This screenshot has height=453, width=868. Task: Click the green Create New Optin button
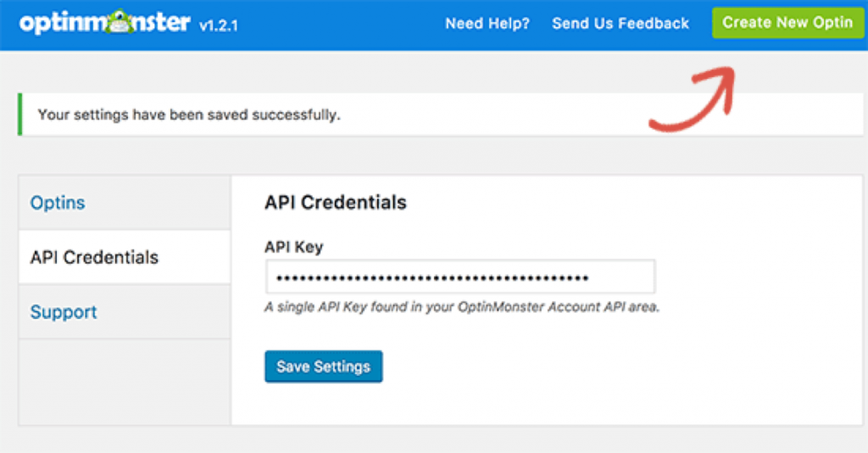pos(787,23)
